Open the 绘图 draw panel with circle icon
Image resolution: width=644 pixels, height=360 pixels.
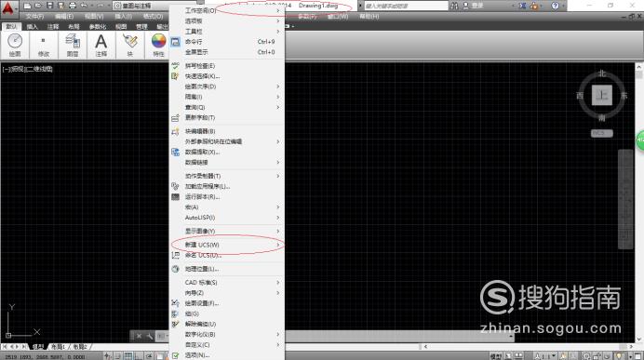(15, 45)
